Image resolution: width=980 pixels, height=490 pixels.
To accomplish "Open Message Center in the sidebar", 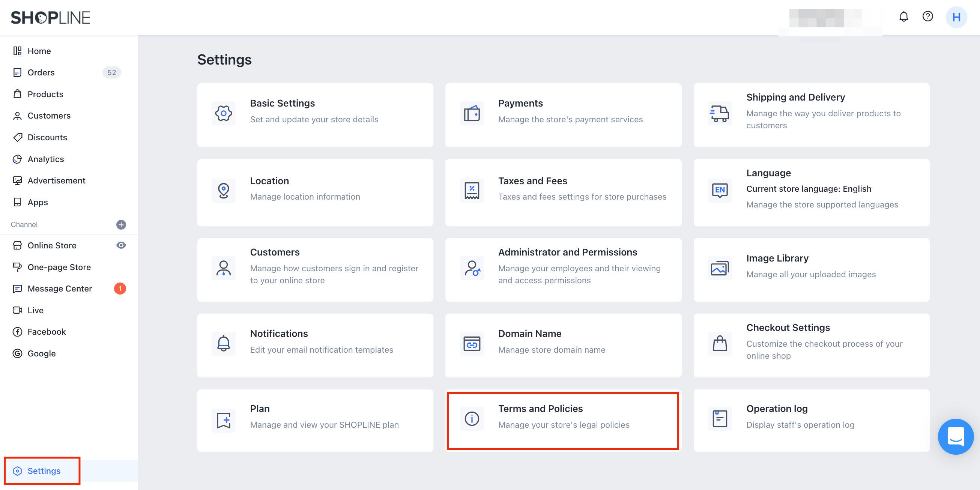I will pyautogui.click(x=60, y=289).
